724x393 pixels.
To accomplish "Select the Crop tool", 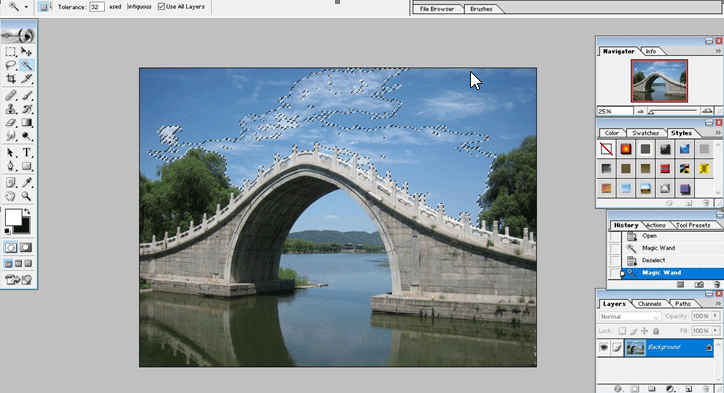I will (x=11, y=79).
